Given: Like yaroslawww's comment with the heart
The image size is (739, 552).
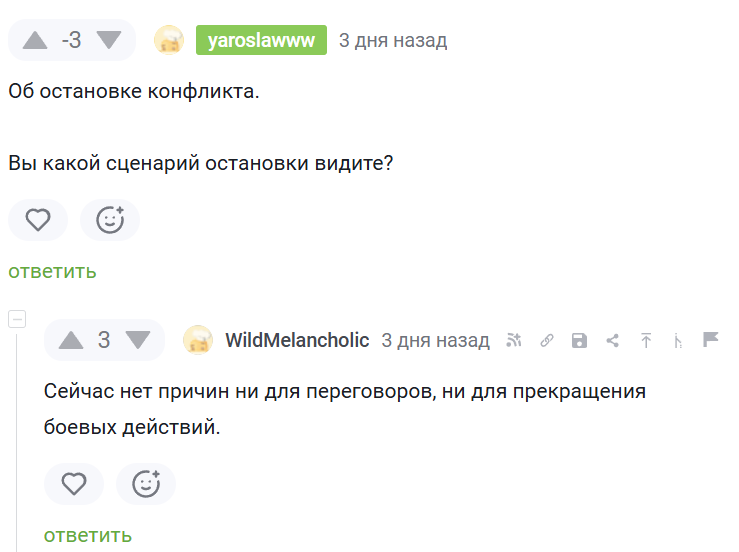Looking at the screenshot, I should 38,220.
